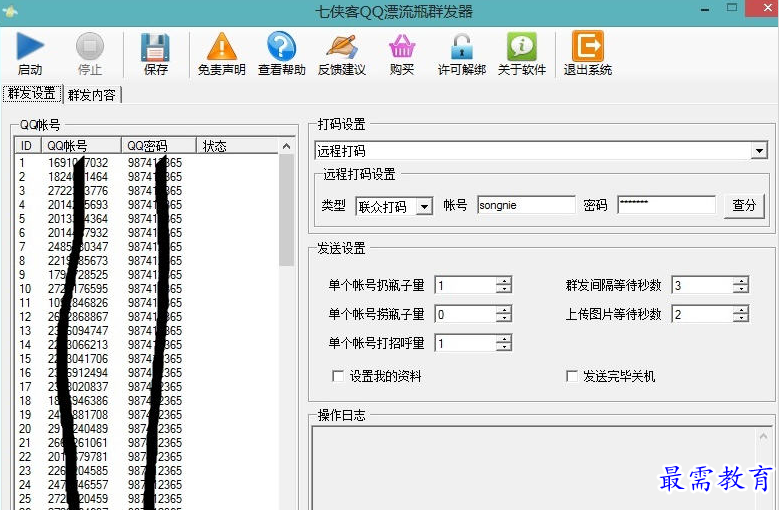This screenshot has height=510, width=781.
Task: Select account row with ID 20
Action: tap(146, 428)
